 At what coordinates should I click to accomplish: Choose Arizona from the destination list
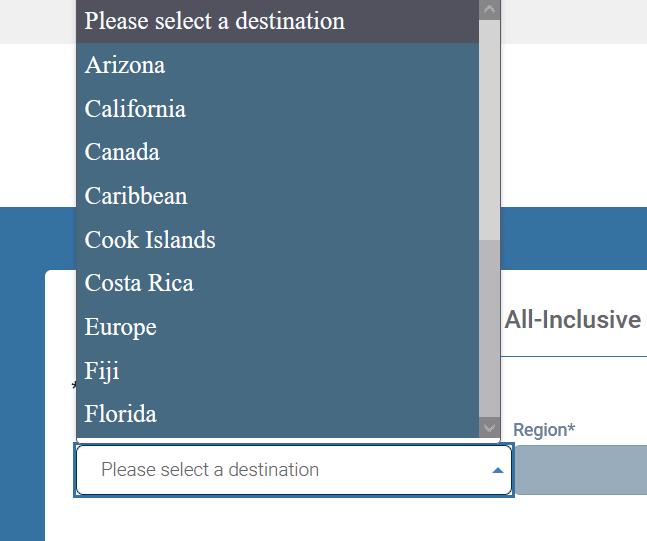(x=125, y=65)
